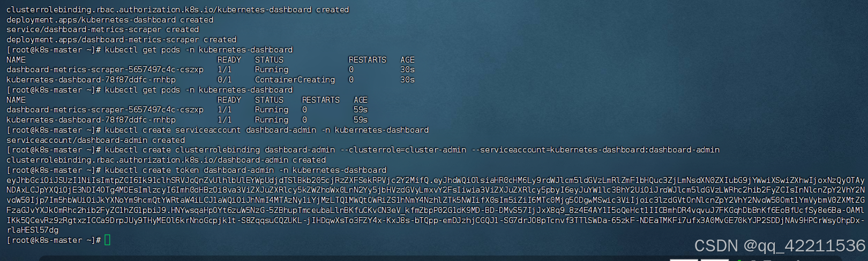Click token line beginning 'NDAxLCJpYXQiOjE3NDI4'

tap(435, 190)
